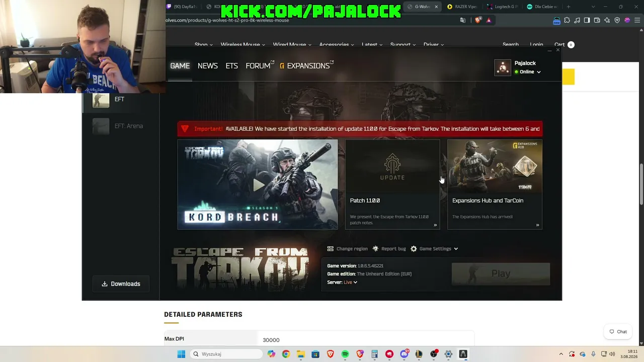Screen dimensions: 644x362
Task: Switch to the RAZER Viper browser tab
Action: point(462,7)
